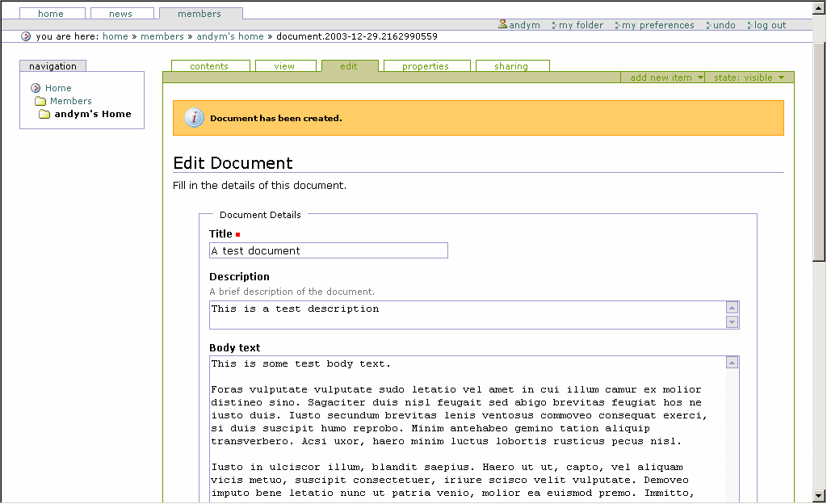Click the andym's Home folder icon
827x504 pixels.
coord(44,115)
